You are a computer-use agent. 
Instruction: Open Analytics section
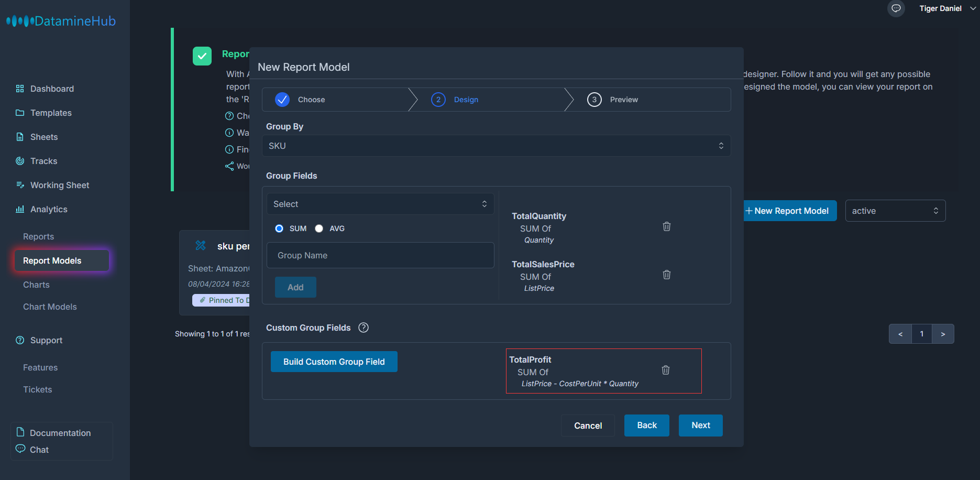click(49, 209)
